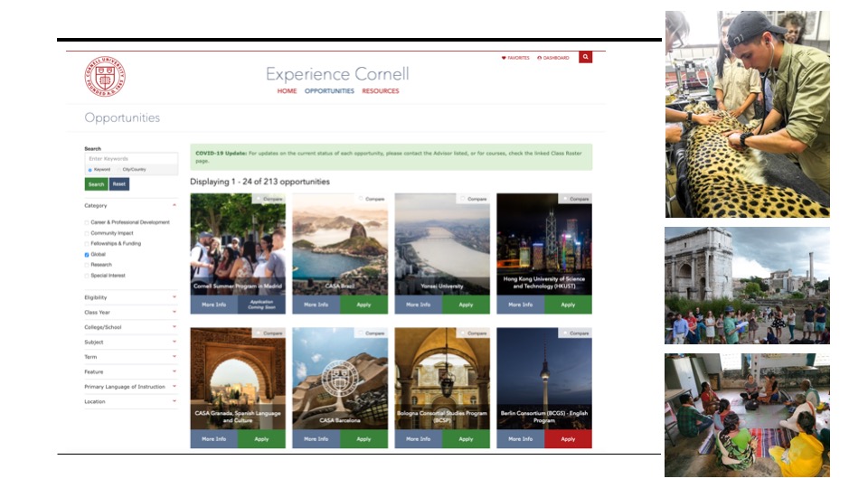Click the red Apply button for Berlin Consortium

(x=568, y=439)
